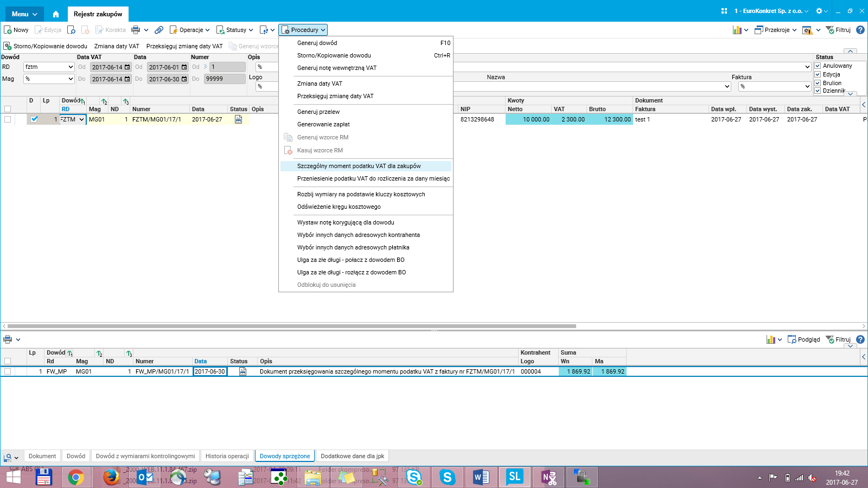Click the Przekroje windows icon
This screenshot has height=488, width=868.
[759, 30]
